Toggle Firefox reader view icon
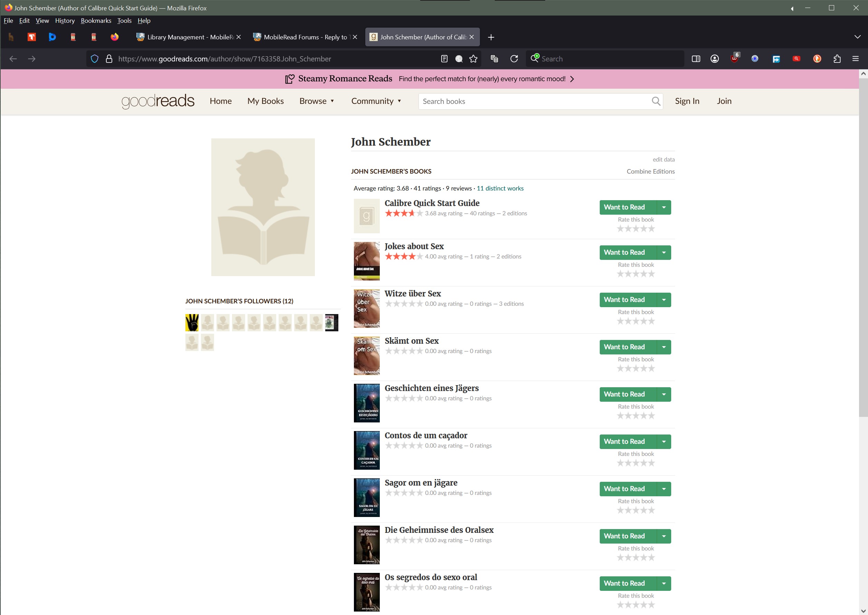 point(444,59)
